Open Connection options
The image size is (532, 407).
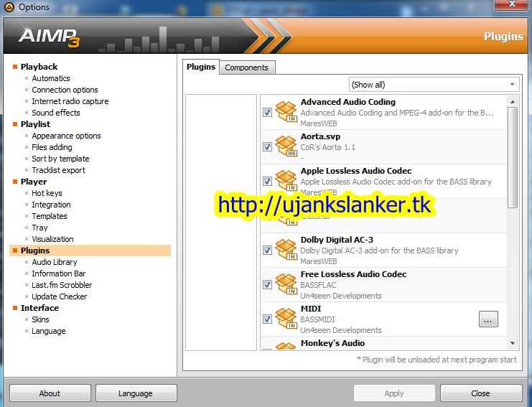65,90
